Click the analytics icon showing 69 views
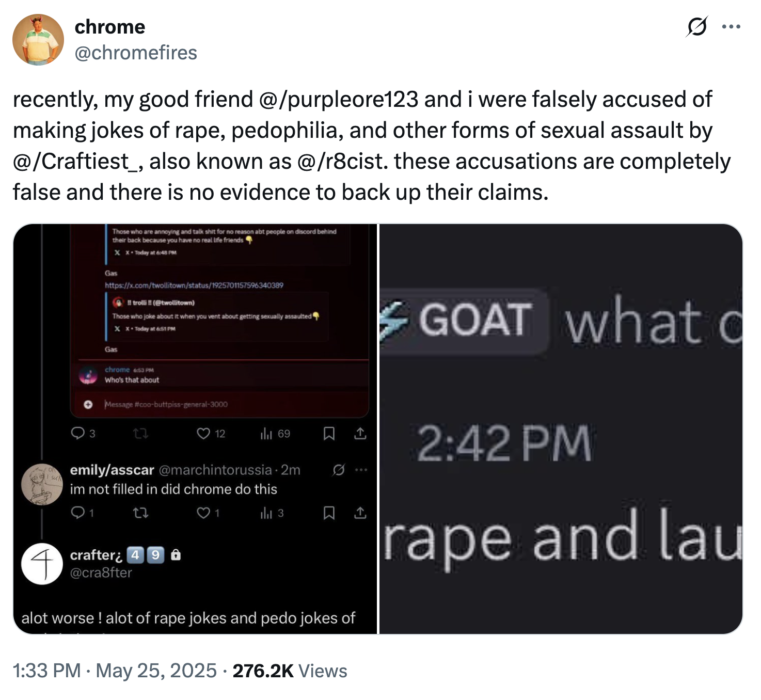Viewport: 761px width, 700px height. (266, 433)
